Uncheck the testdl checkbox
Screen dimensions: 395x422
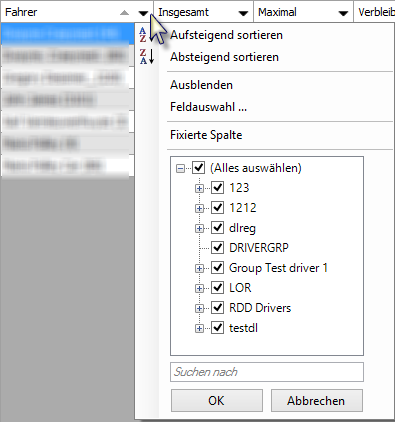(x=218, y=328)
